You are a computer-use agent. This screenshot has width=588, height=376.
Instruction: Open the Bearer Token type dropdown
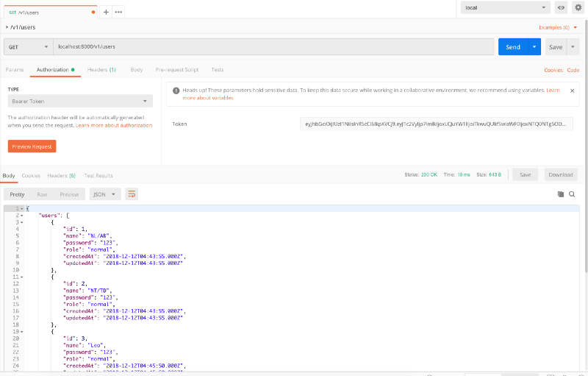click(x=80, y=102)
